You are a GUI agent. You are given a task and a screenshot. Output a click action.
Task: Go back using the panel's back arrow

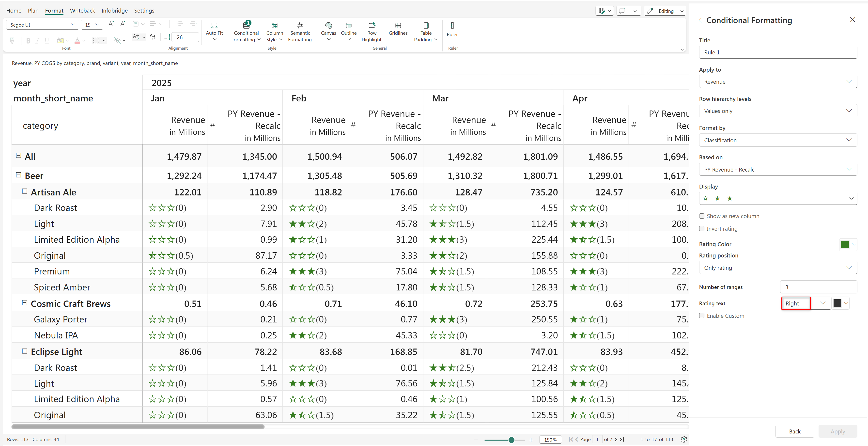coord(700,21)
